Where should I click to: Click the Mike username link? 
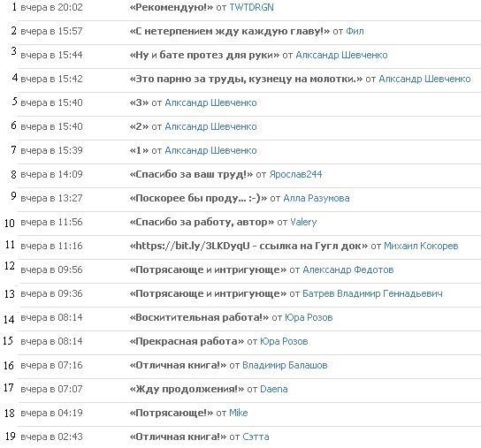[x=239, y=413]
